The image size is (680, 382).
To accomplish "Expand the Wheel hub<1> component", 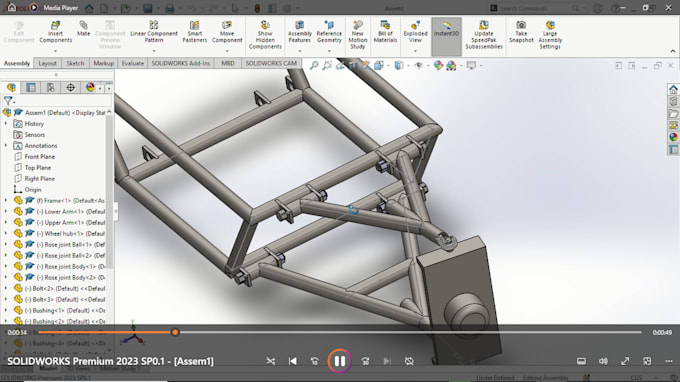I will (6, 233).
